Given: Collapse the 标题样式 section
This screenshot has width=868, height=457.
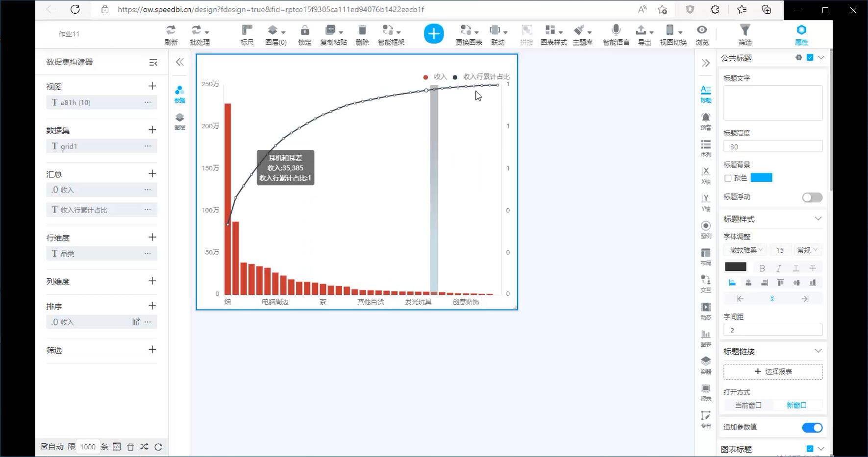Looking at the screenshot, I should point(818,219).
